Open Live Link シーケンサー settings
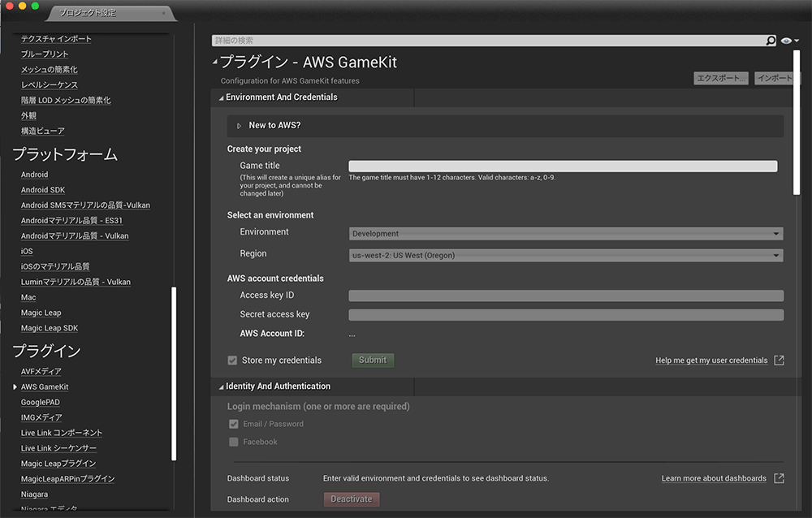Screen dimensions: 812x518 point(58,448)
